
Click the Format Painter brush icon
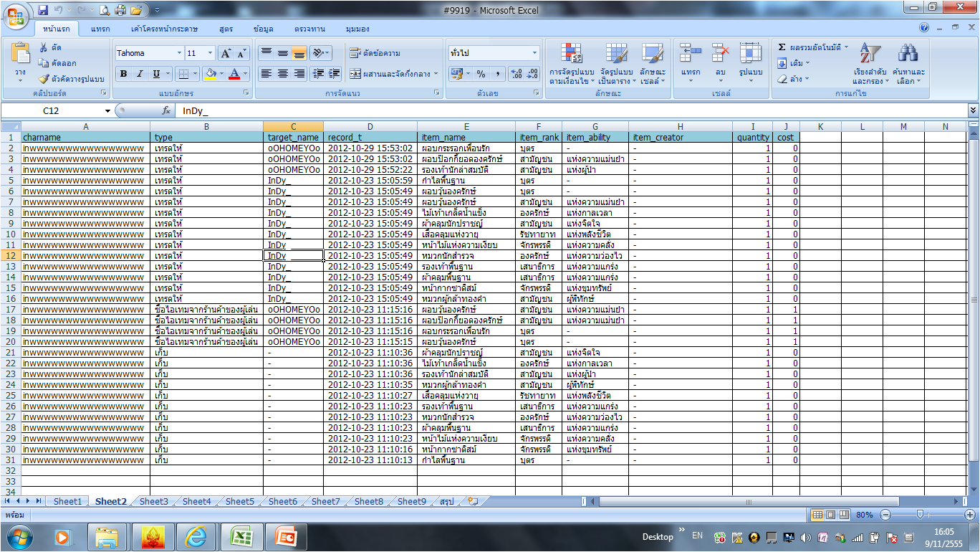pyautogui.click(x=44, y=79)
